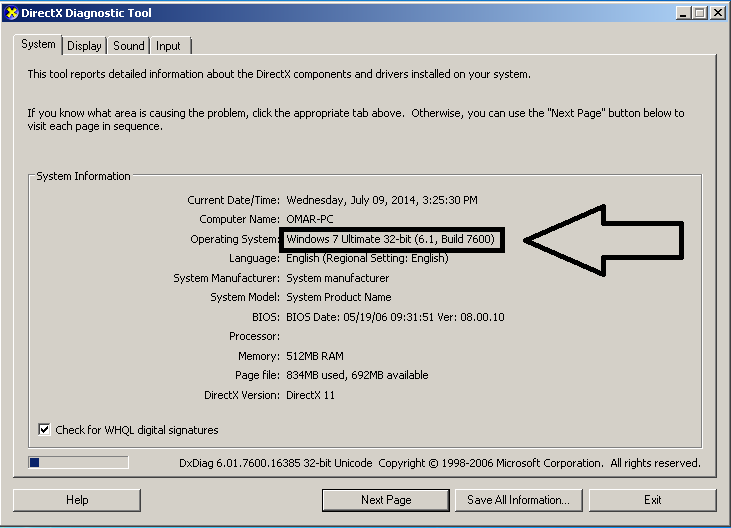The height and width of the screenshot is (528, 731).
Task: Click 834MB used, 692MB available text
Action: click(x=357, y=375)
